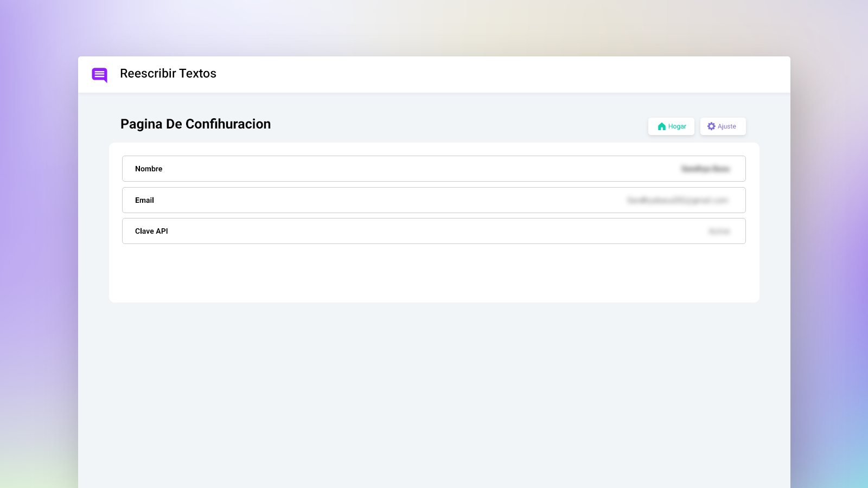The image size is (868, 488).
Task: Select the Email field row
Action: pyautogui.click(x=434, y=200)
